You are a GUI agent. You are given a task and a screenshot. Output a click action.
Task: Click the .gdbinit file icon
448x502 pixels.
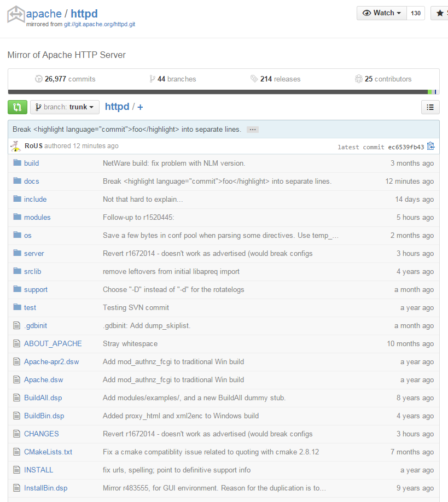click(x=16, y=325)
